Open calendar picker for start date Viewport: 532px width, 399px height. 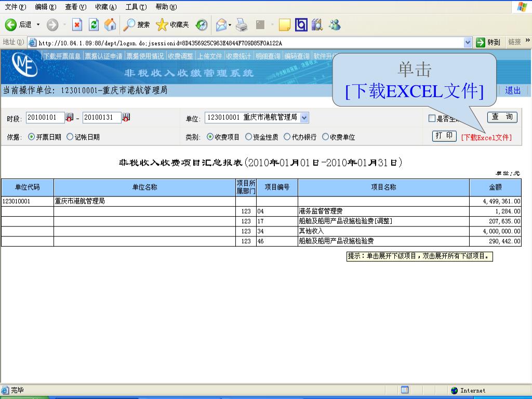point(69,118)
